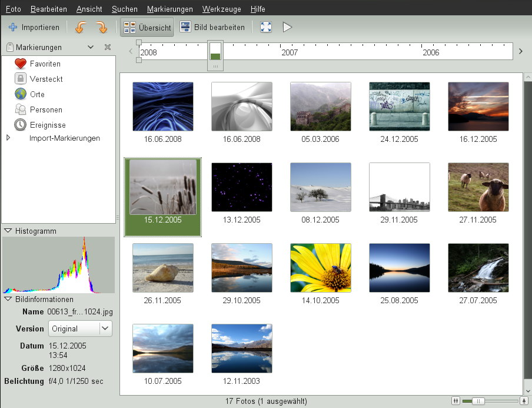Viewport: 532px width, 408px height.
Task: Select the Orte globe tag
Action: pyautogui.click(x=36, y=94)
